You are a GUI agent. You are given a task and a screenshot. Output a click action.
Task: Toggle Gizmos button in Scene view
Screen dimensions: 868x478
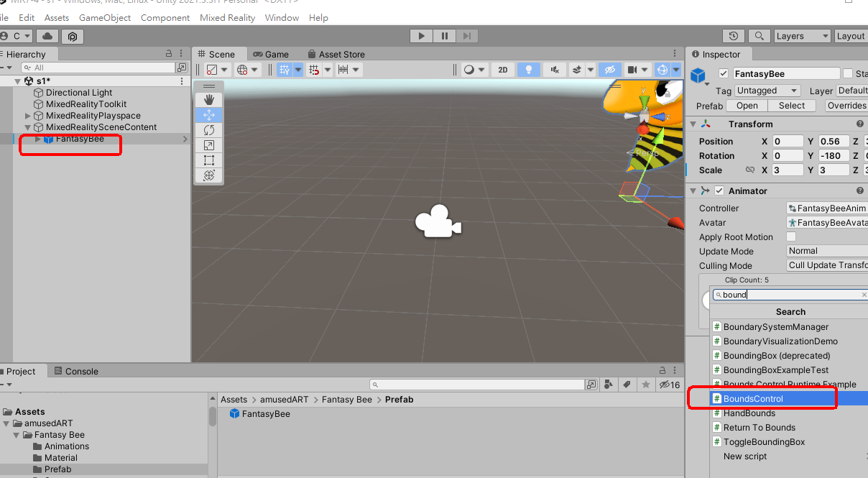pyautogui.click(x=662, y=70)
